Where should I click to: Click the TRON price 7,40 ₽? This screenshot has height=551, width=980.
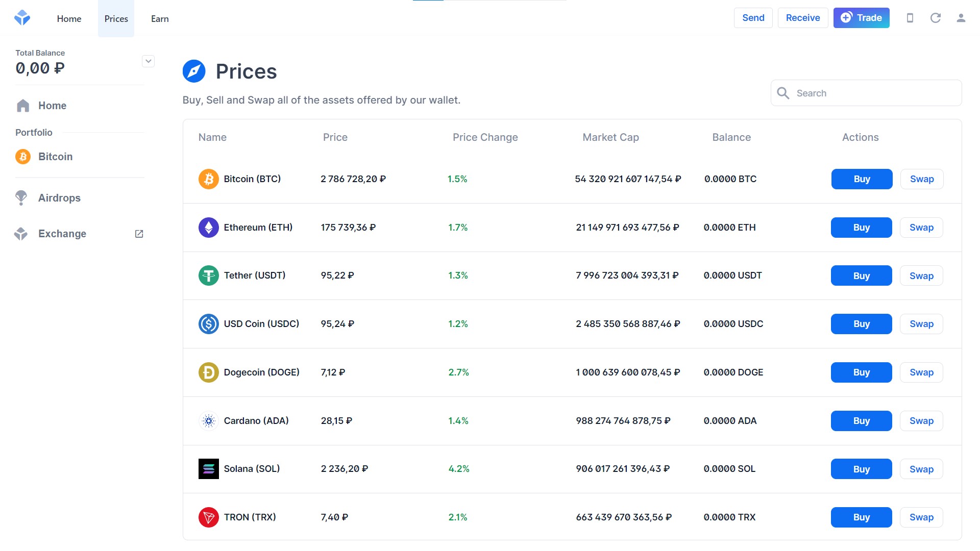pos(334,517)
